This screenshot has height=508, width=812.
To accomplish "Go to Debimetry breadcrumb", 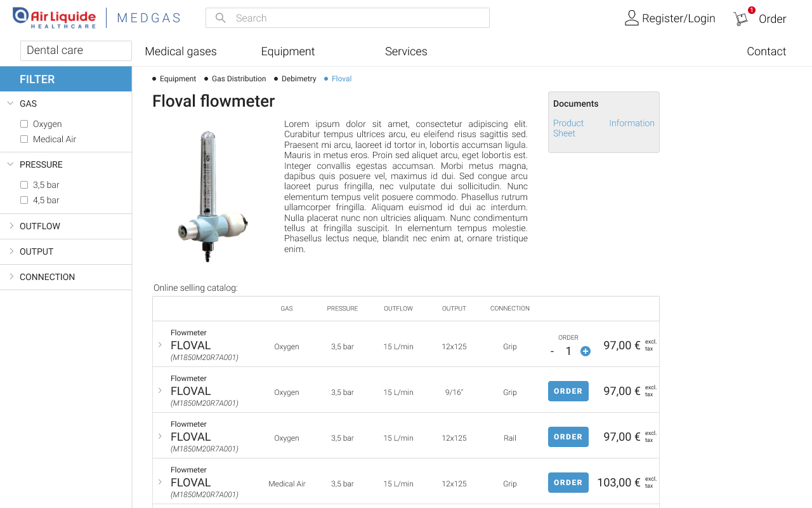I will (x=299, y=79).
